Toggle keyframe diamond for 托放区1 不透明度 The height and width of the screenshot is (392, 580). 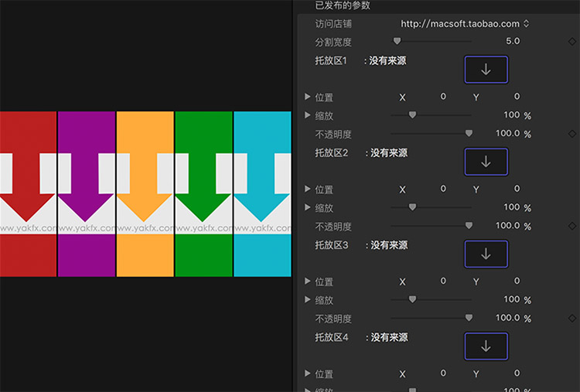pyautogui.click(x=572, y=134)
